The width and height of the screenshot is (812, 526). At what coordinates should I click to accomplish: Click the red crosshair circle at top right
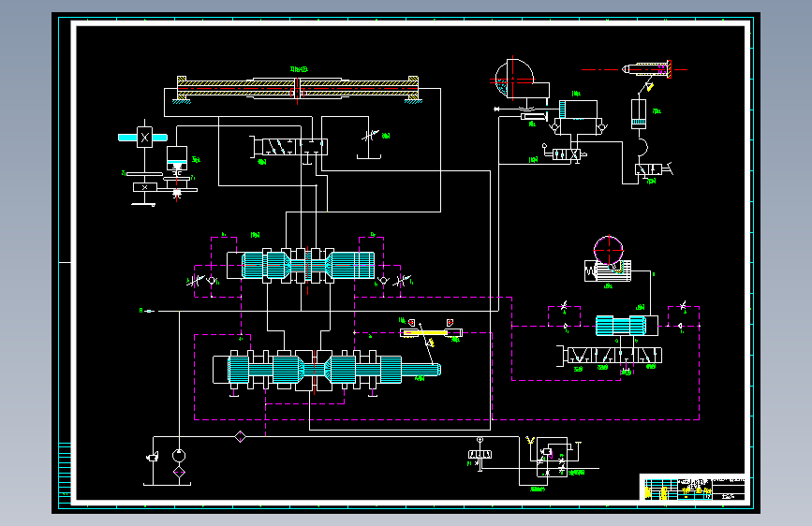pos(514,79)
